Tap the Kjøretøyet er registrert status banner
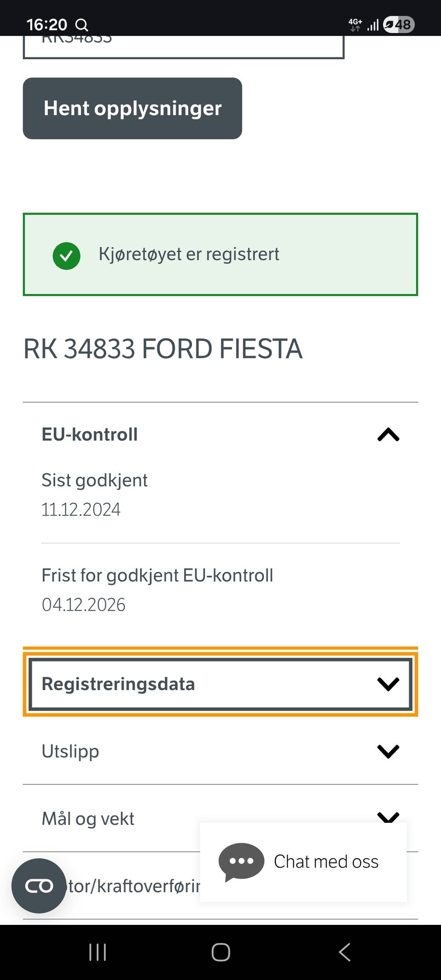The image size is (441, 980). 220,255
